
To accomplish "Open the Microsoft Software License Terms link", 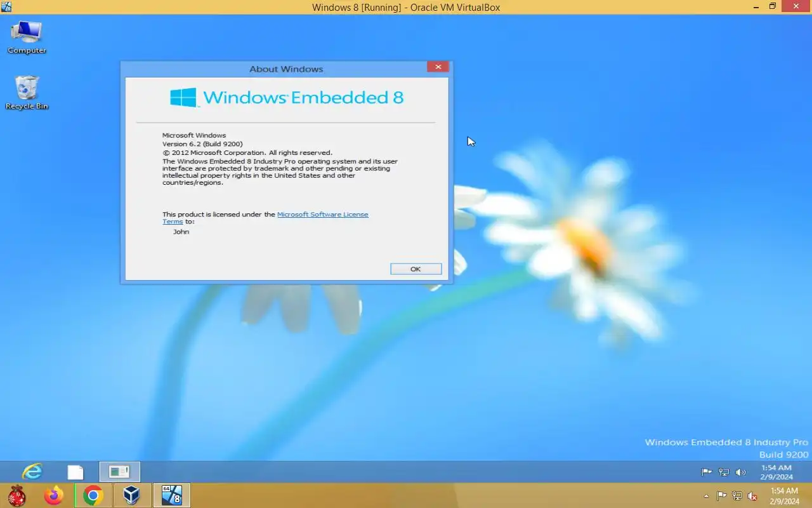I will point(322,215).
